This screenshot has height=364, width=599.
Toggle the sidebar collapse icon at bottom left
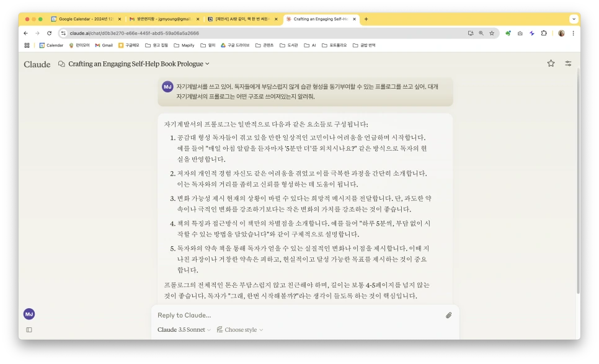click(x=29, y=329)
